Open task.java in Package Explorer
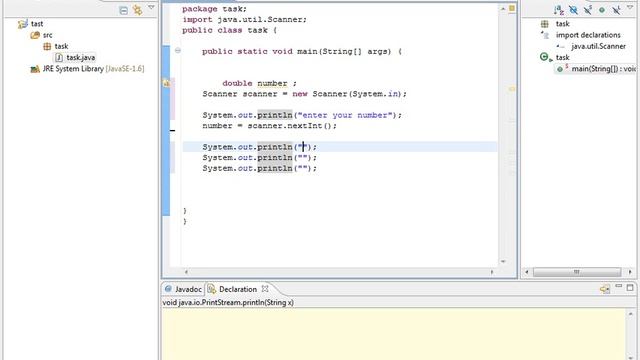 [80, 58]
